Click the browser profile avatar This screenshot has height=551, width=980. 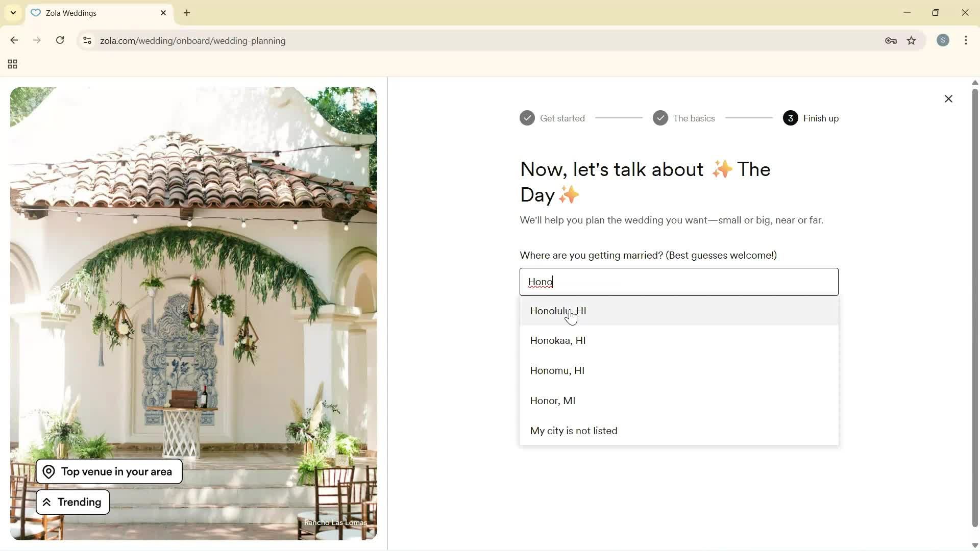click(x=943, y=40)
